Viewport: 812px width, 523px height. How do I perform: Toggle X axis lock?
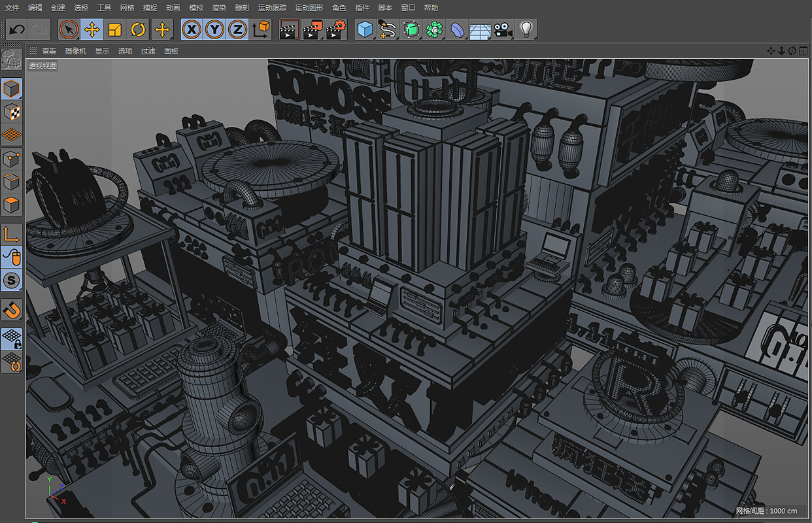(x=192, y=29)
